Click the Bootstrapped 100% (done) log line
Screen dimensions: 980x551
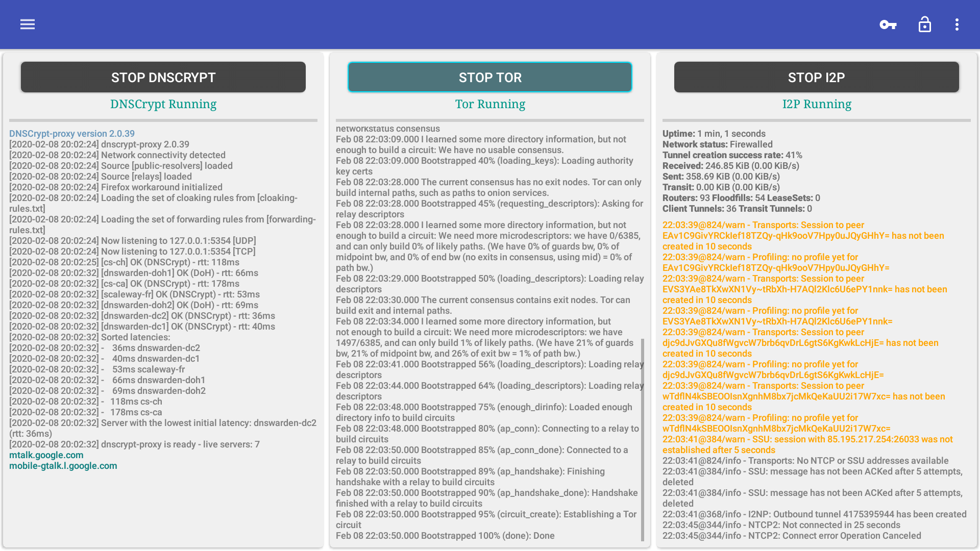[445, 536]
